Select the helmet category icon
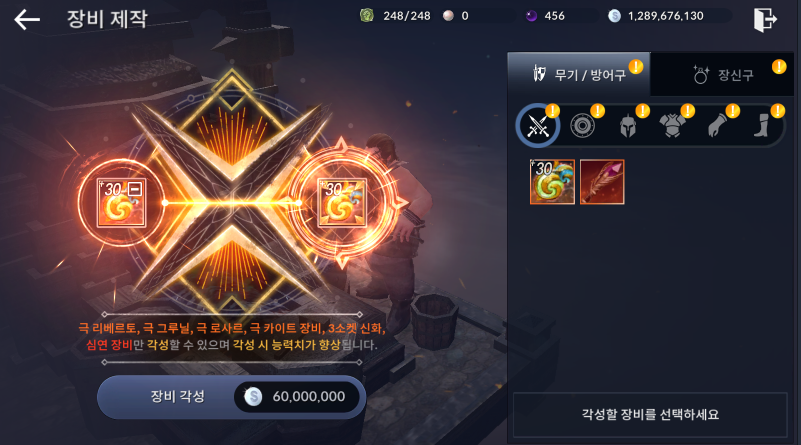The width and height of the screenshot is (801, 445). [x=627, y=126]
